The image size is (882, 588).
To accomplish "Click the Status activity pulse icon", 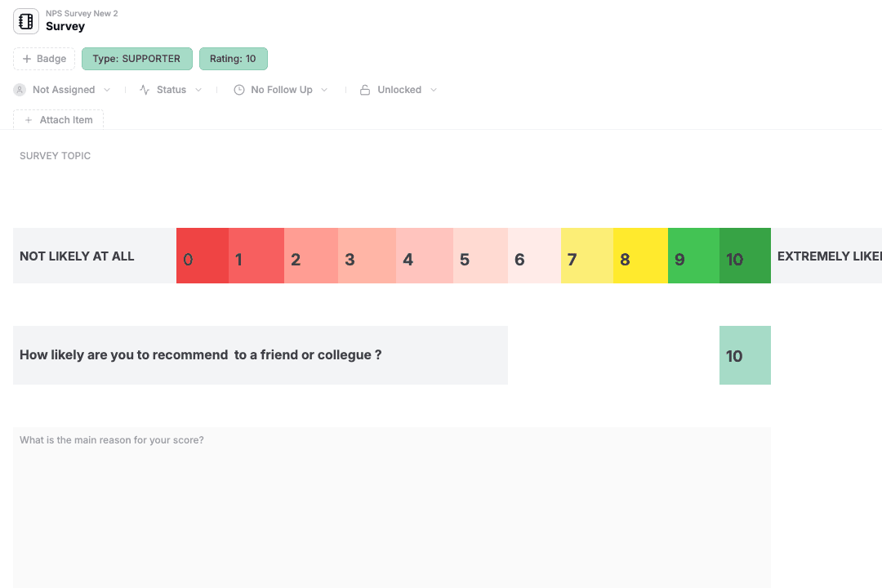I will [145, 90].
